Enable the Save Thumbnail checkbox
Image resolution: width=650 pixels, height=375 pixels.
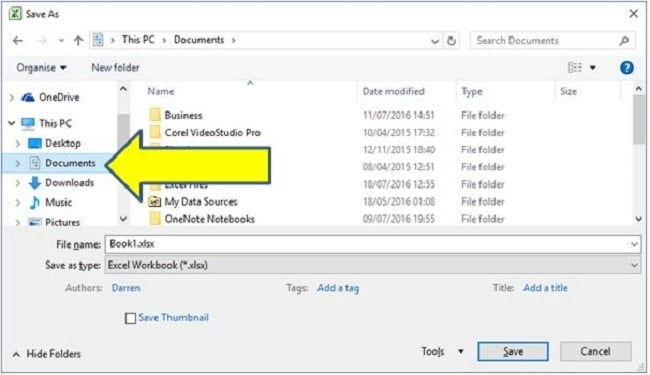point(130,318)
